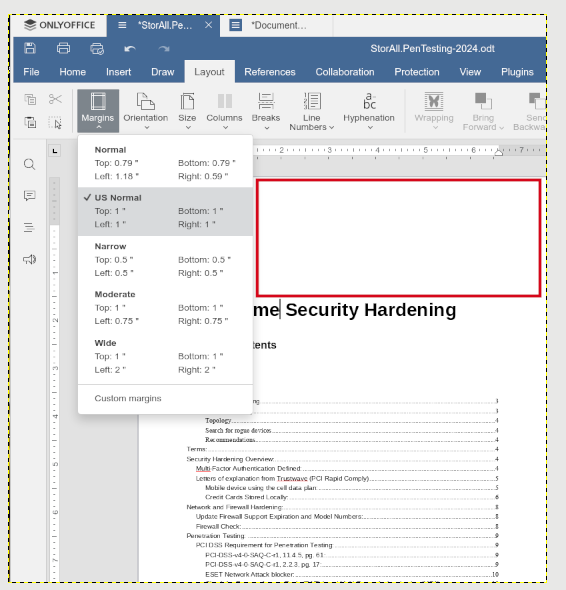The image size is (566, 590).
Task: Switch to the Insert tab
Action: [x=119, y=72]
